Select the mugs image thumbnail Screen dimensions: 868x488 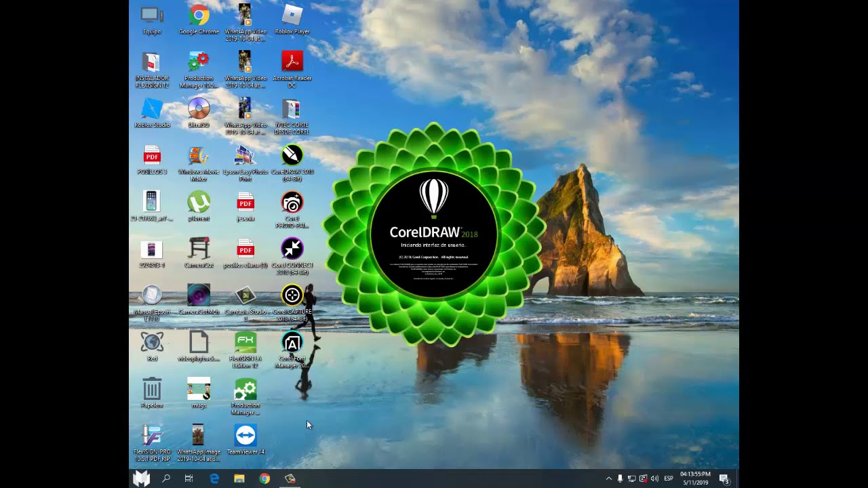point(199,393)
